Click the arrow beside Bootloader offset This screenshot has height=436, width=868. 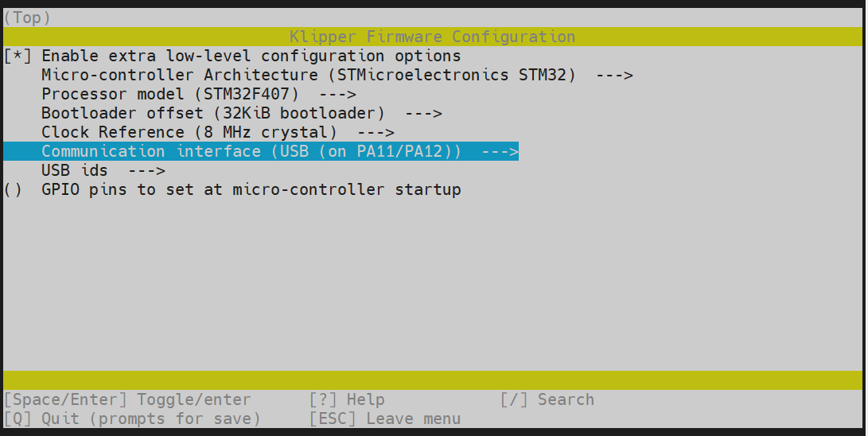tap(422, 114)
